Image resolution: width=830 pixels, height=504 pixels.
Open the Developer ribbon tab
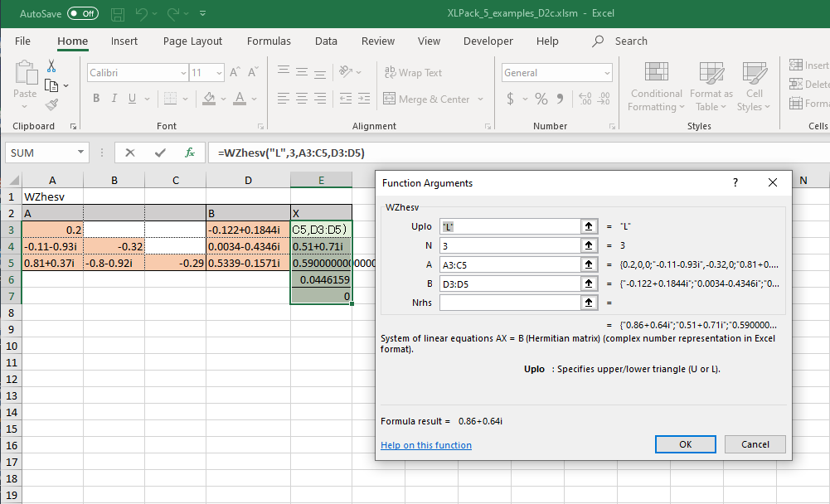(x=488, y=41)
